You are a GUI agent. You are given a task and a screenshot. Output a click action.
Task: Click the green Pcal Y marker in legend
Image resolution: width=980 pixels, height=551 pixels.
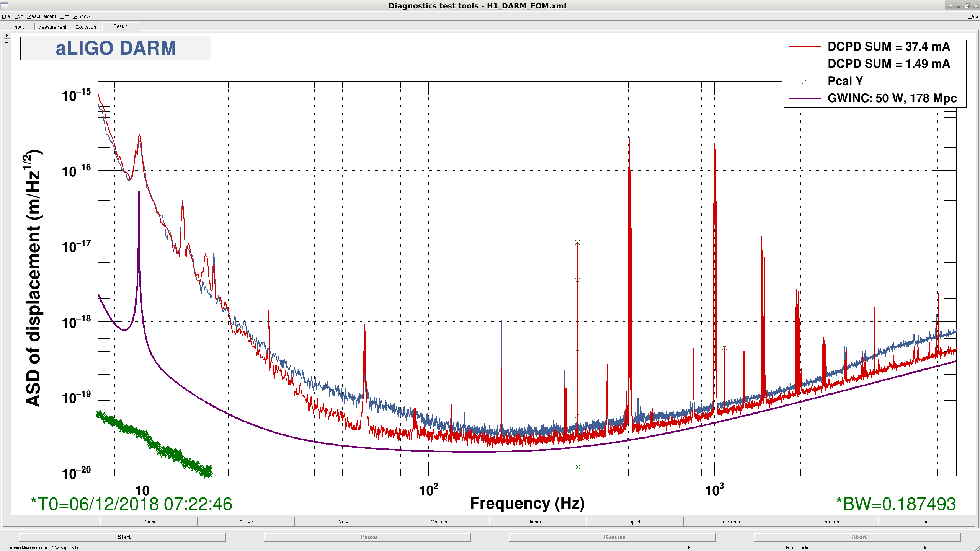(x=805, y=81)
